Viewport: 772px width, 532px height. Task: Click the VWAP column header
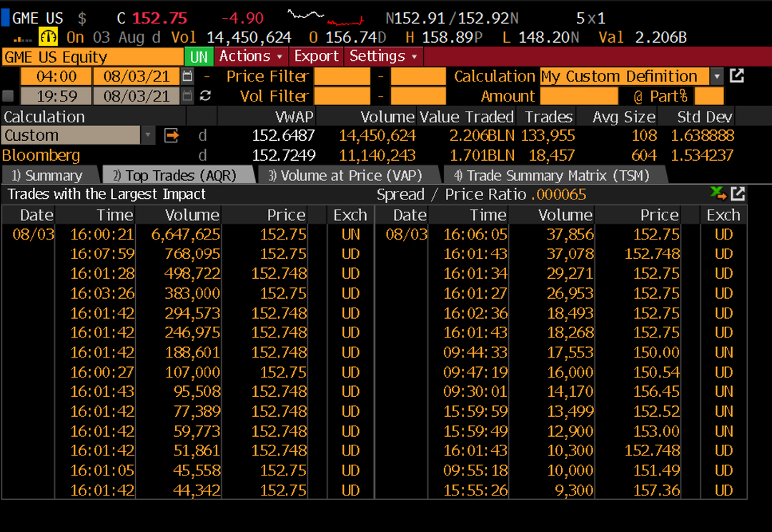pyautogui.click(x=294, y=117)
